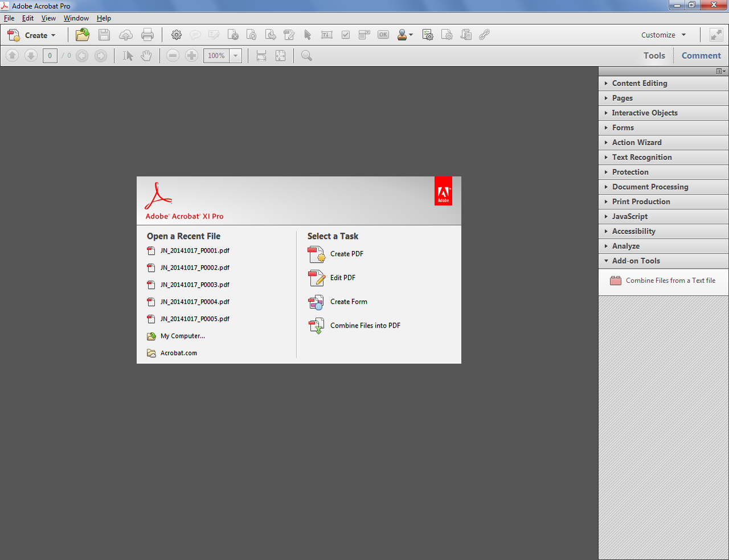Switch to the Comment pane
729x560 pixels.
click(701, 55)
